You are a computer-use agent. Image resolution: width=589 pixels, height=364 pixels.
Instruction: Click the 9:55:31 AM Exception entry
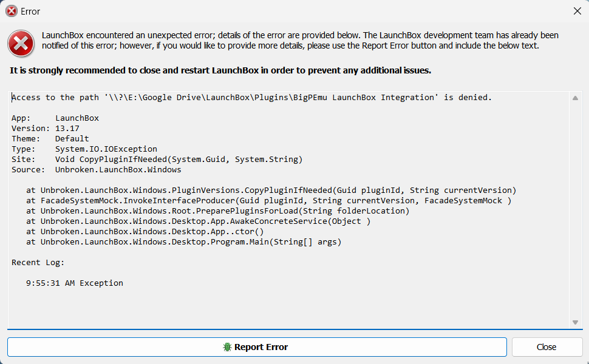pyautogui.click(x=74, y=283)
